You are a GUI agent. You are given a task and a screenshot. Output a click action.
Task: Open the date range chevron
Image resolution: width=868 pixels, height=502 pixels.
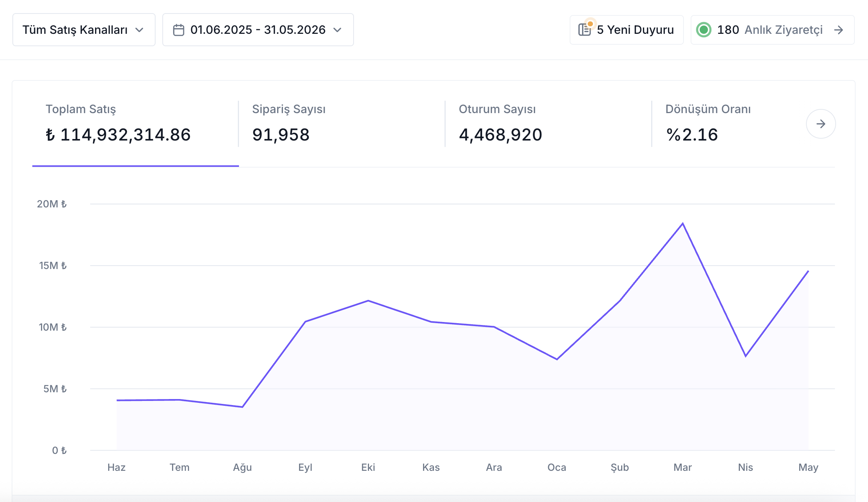point(337,30)
